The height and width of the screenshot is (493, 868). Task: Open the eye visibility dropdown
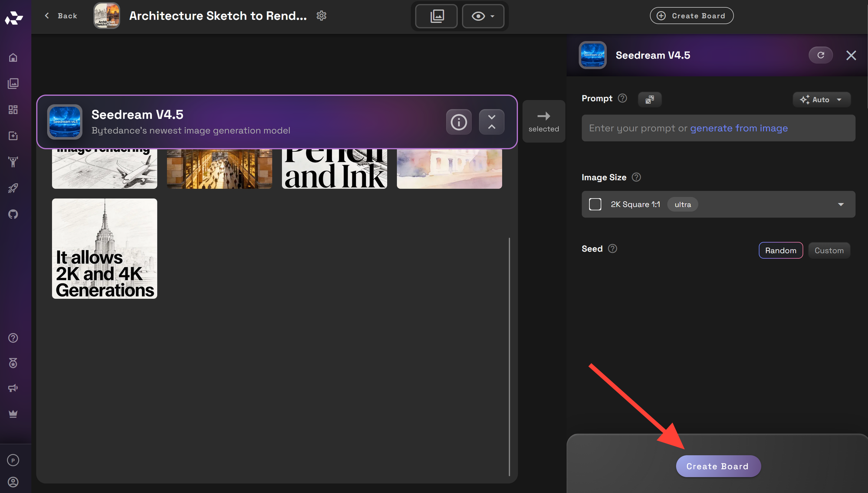(483, 16)
